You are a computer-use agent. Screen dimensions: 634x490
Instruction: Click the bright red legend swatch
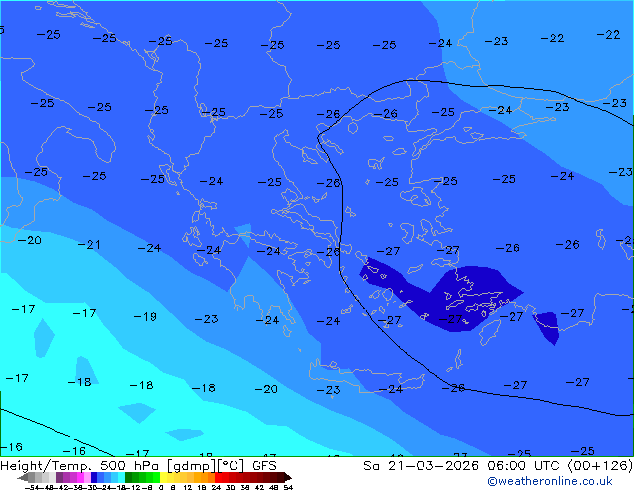(x=218, y=477)
